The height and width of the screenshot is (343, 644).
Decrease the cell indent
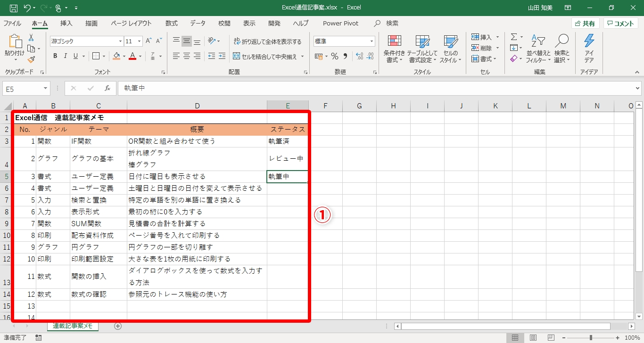click(211, 57)
